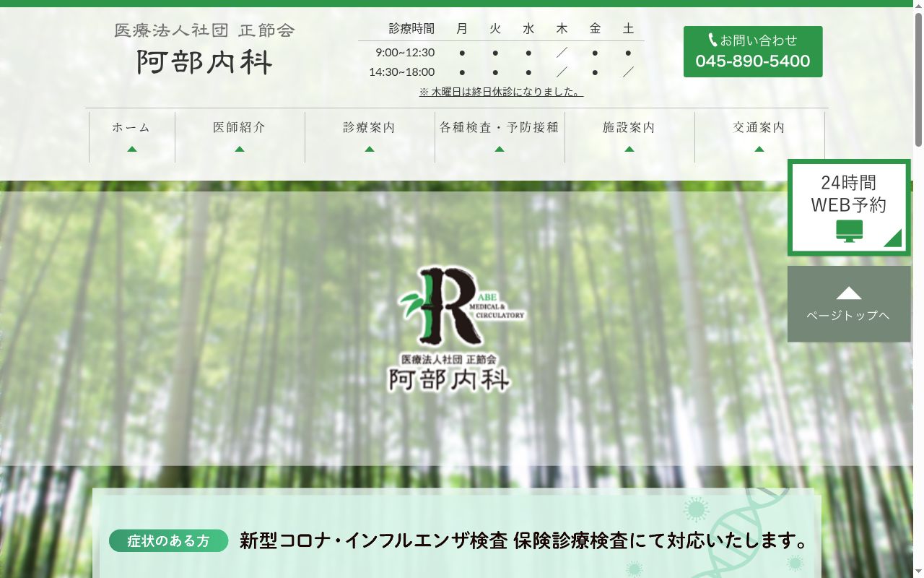The width and height of the screenshot is (924, 578).
Task: Open the 医師紹介 menu item
Action: click(x=240, y=137)
